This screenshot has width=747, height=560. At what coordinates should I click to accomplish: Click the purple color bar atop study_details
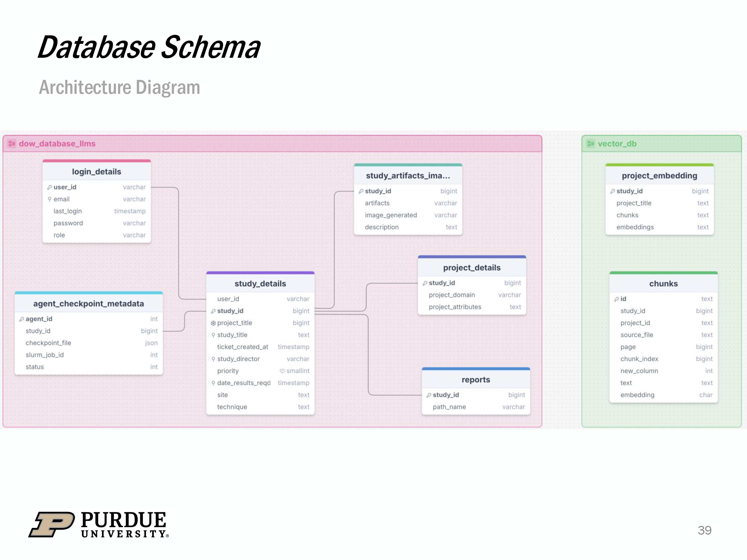(x=260, y=273)
